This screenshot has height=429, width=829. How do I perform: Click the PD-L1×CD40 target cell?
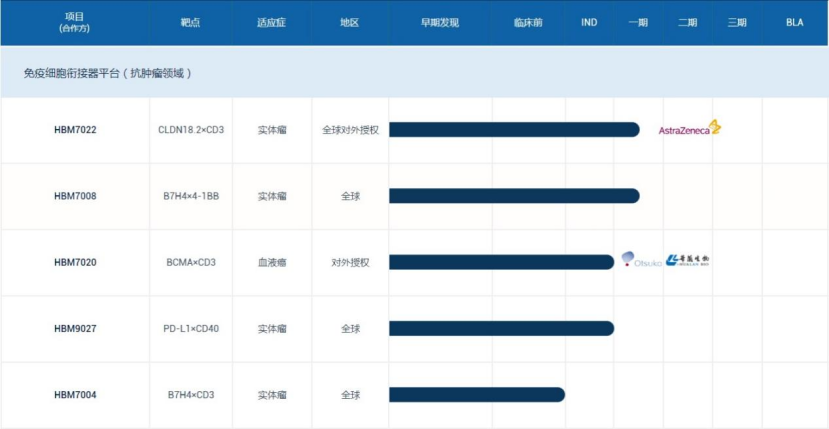pos(191,328)
